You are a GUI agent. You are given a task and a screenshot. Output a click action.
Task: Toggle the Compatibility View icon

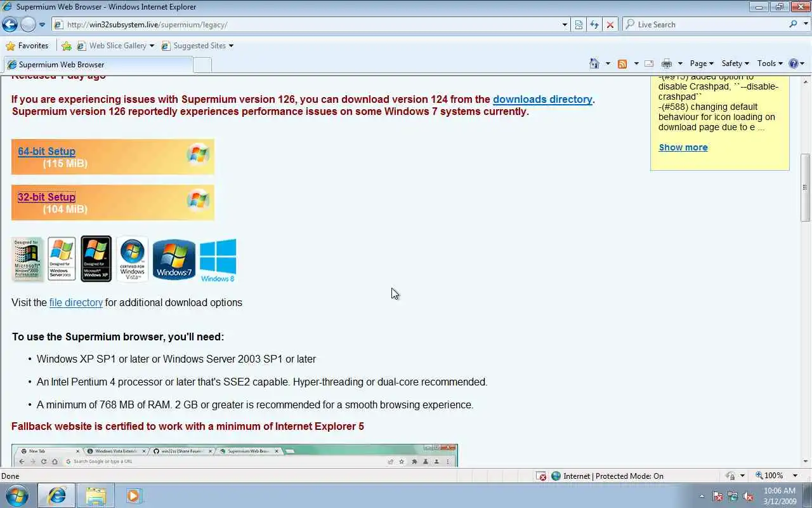click(x=579, y=25)
